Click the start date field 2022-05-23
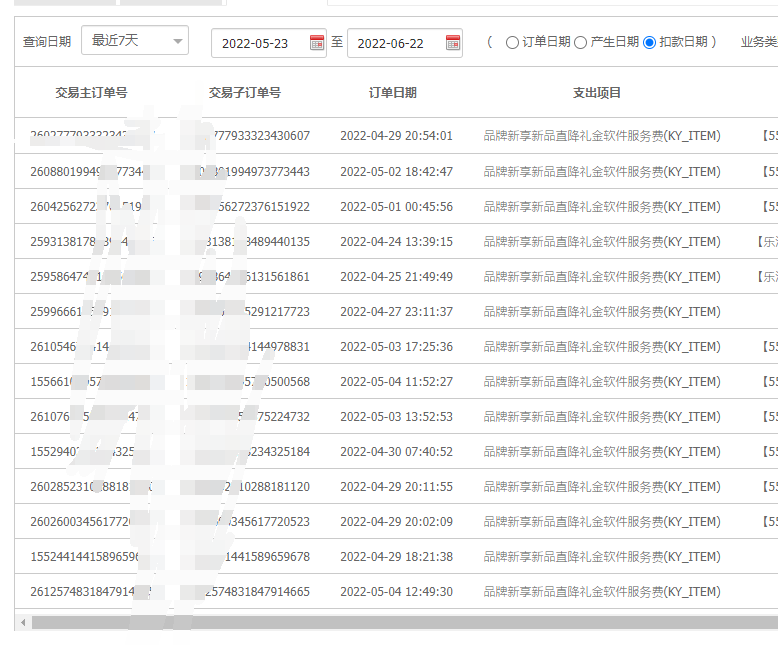This screenshot has height=668, width=778. (256, 43)
